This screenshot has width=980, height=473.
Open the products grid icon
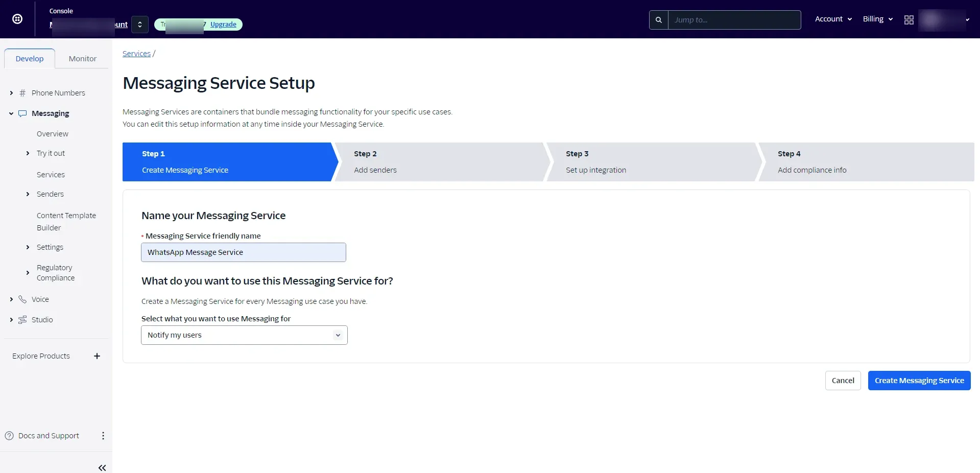pyautogui.click(x=909, y=20)
